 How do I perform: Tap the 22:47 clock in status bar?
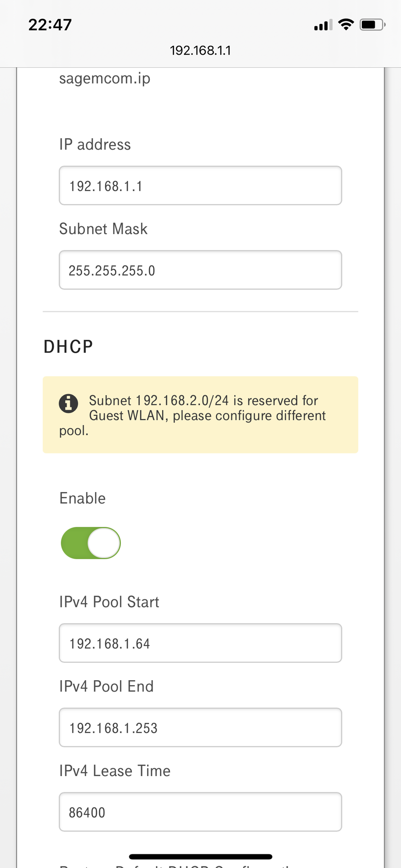[50, 25]
